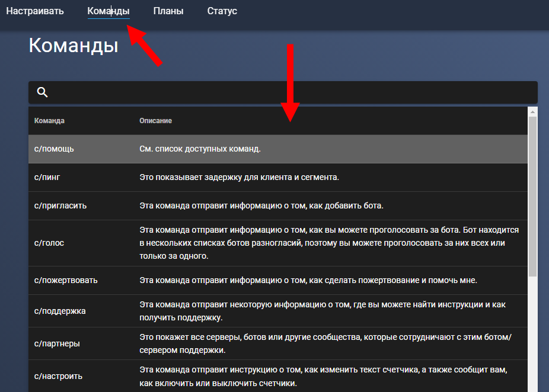The image size is (549, 392).
Task: Click the Описание column header
Action: pyautogui.click(x=156, y=121)
